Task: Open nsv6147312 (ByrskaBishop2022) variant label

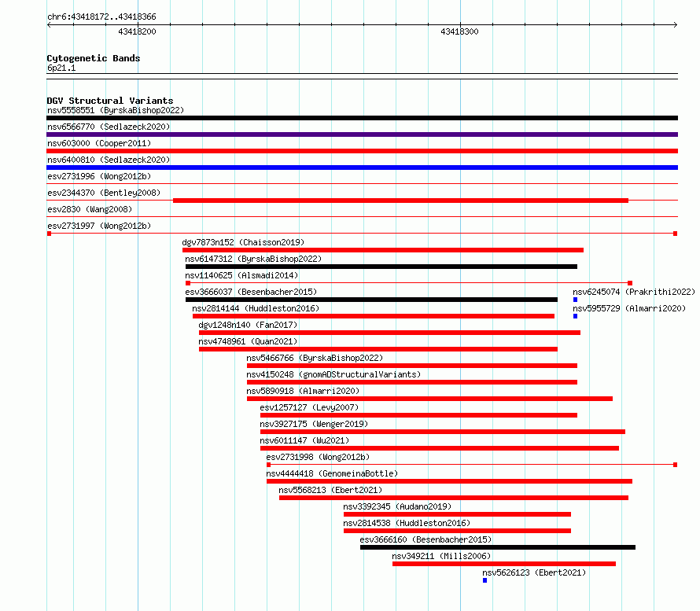Action: (x=253, y=259)
